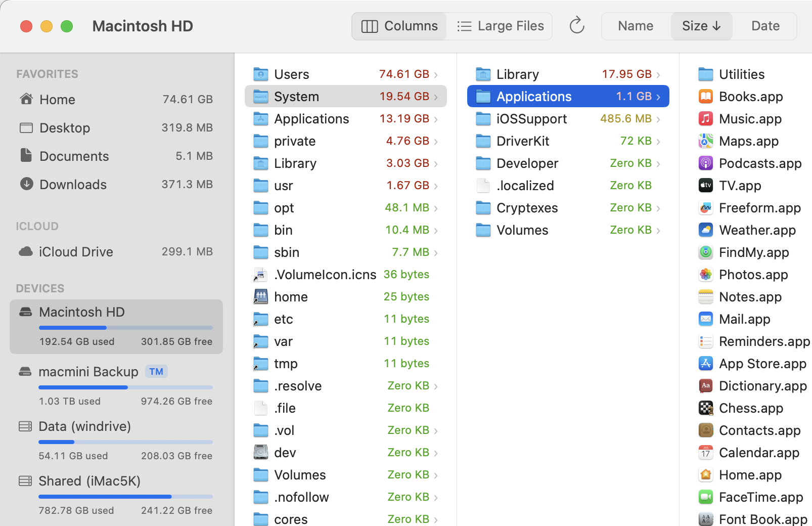Sort entries by Date
Image resolution: width=812 pixels, height=526 pixels.
[x=765, y=26]
